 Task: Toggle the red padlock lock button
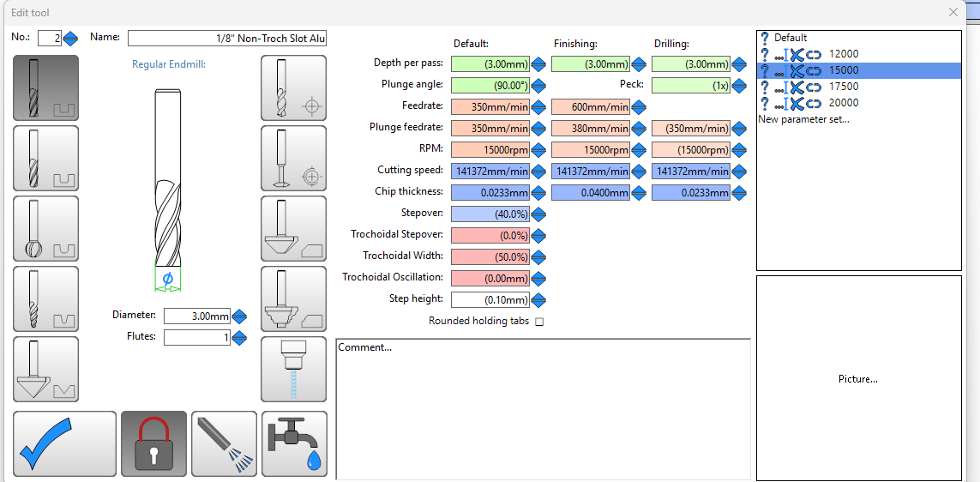tap(153, 443)
